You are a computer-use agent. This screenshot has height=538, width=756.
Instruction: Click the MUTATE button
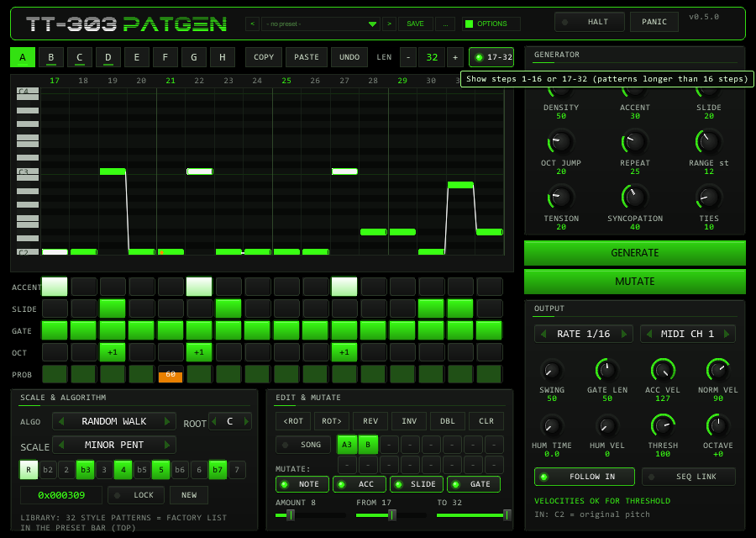tap(634, 282)
